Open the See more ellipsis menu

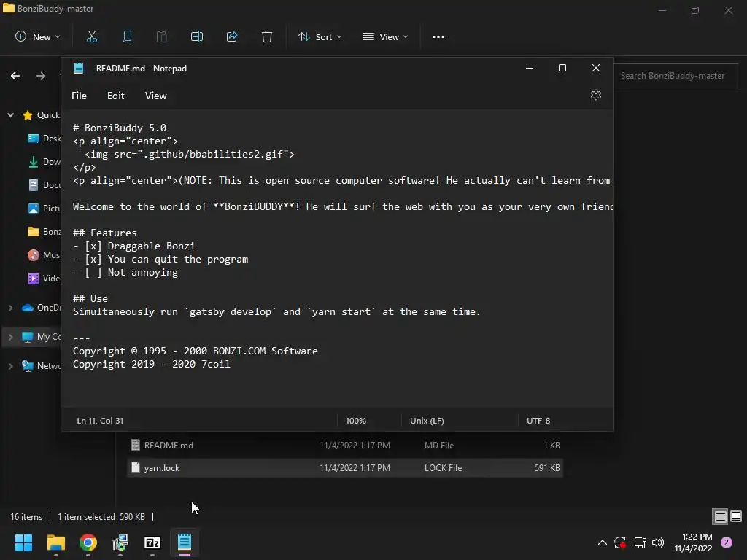click(x=438, y=36)
